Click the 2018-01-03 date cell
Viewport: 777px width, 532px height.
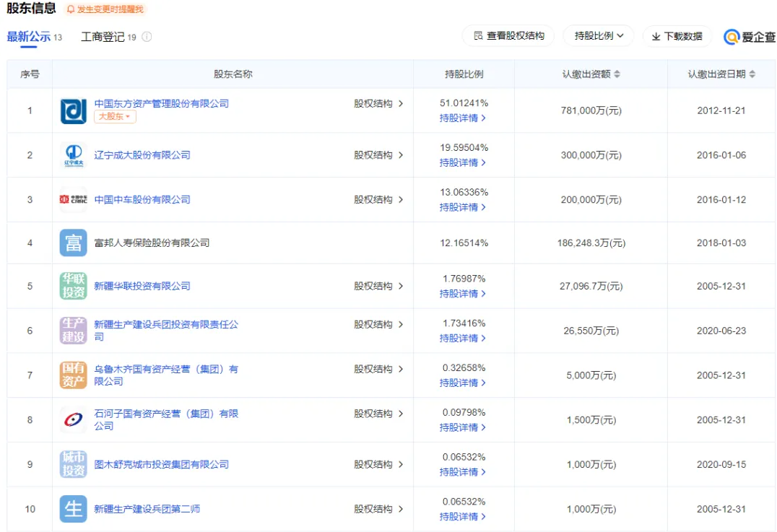[721, 243]
